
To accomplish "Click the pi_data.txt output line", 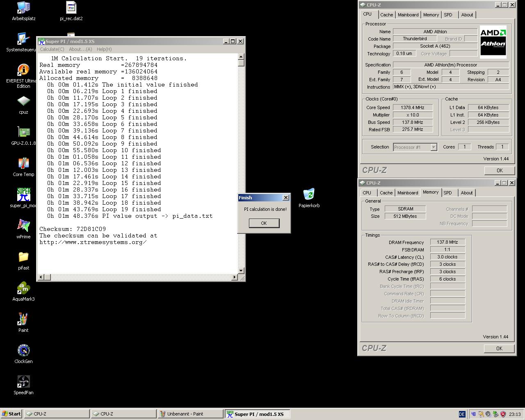I will [x=130, y=216].
